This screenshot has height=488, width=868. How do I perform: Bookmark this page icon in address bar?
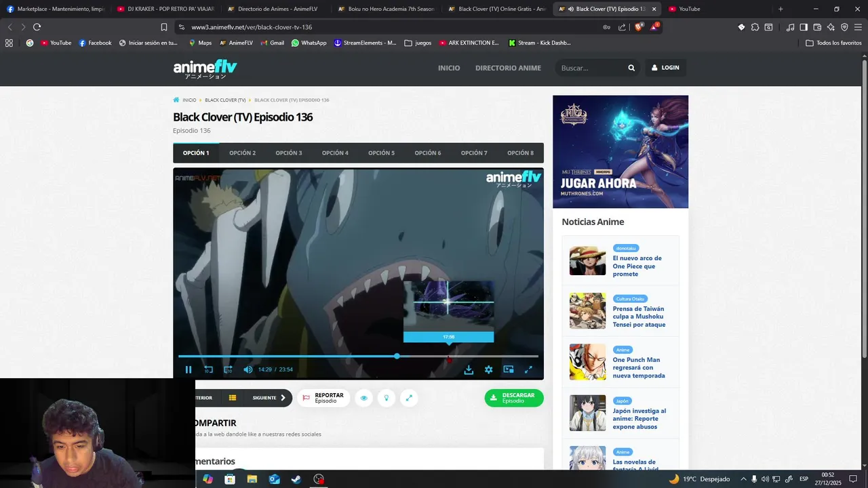tap(164, 27)
